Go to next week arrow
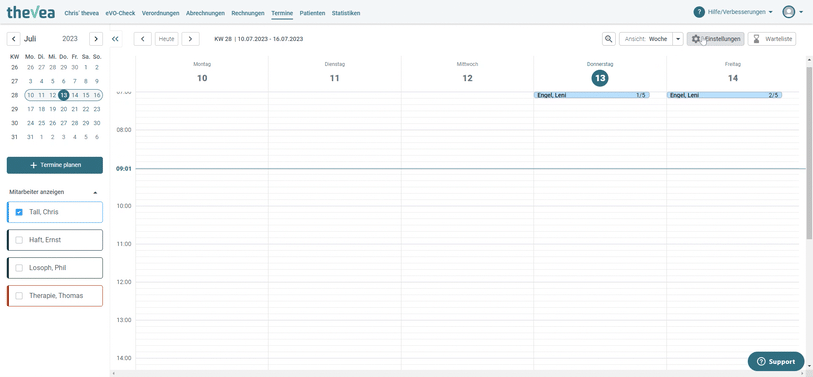This screenshot has height=377, width=813. [190, 39]
